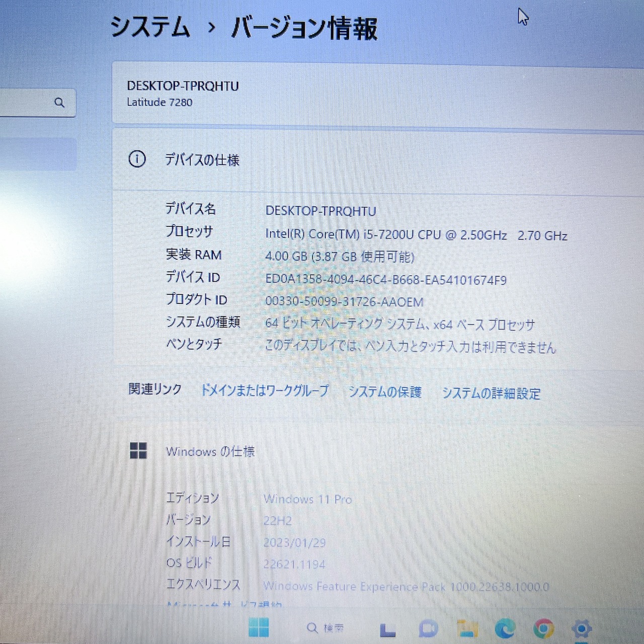Click the DESKTOP-TPRQHTU name in the top card
644x644 pixels.
point(183,86)
